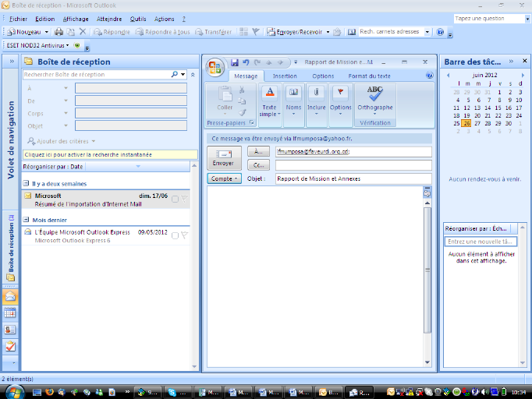Image resolution: width=532 pixels, height=399 pixels.
Task: Collapse the 'Il y a deux semaines' group
Action: pos(26,183)
